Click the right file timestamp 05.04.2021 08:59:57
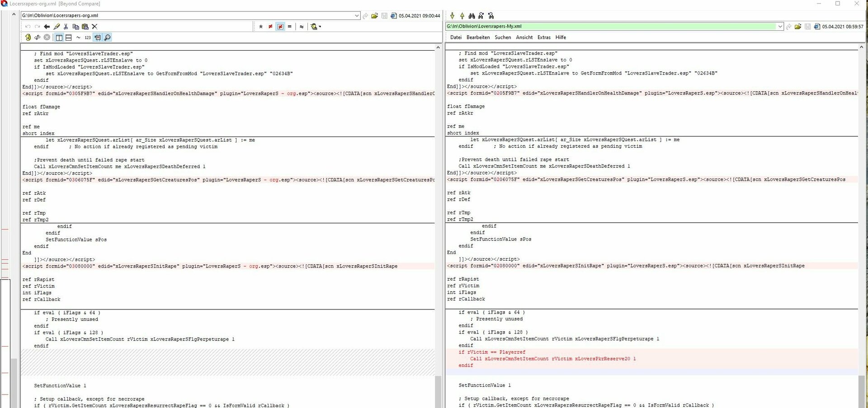The height and width of the screenshot is (408, 868). pyautogui.click(x=843, y=27)
